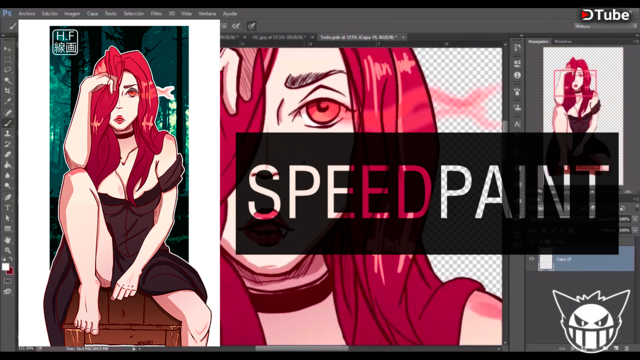Click the Quick Mask mode icon
The width and height of the screenshot is (640, 360).
pyautogui.click(x=8, y=281)
